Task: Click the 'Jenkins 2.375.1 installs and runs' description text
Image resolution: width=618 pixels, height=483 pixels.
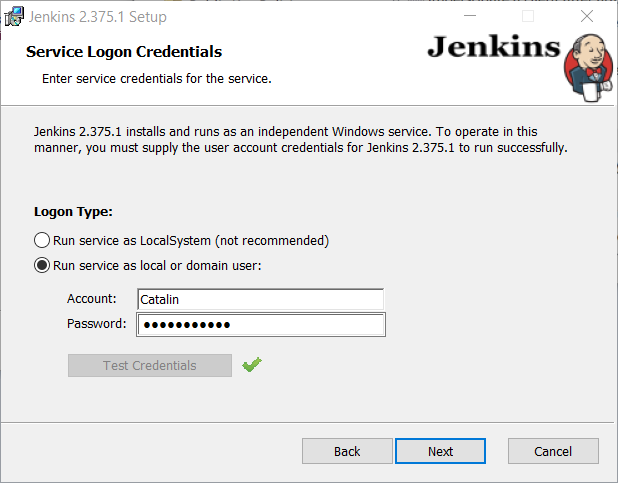Action: pos(300,140)
